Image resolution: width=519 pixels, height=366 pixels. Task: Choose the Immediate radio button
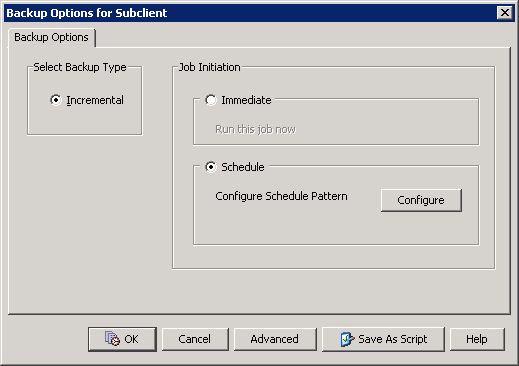pyautogui.click(x=211, y=100)
